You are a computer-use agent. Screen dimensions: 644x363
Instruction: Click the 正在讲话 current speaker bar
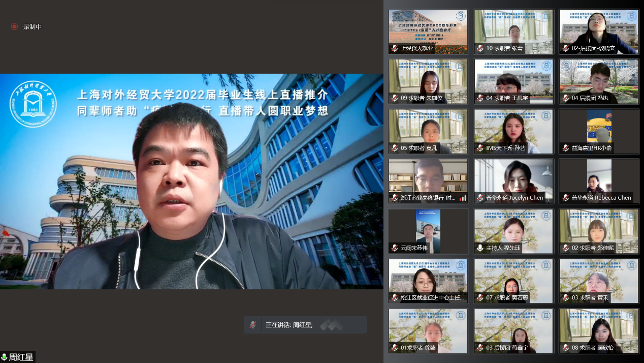[305, 324]
